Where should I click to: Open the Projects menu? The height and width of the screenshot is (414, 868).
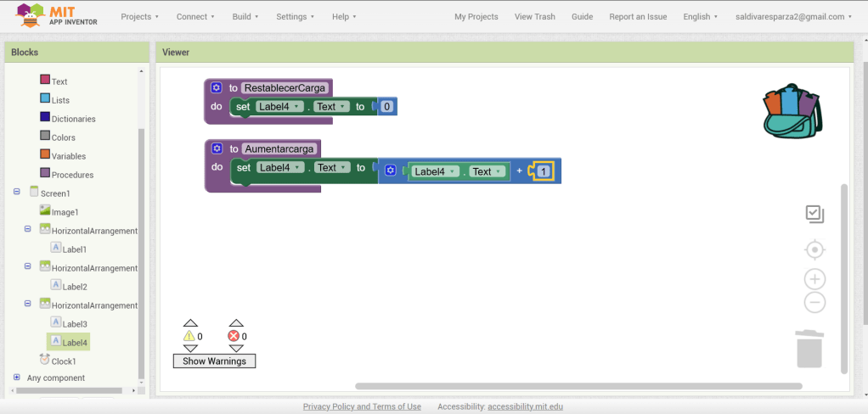click(x=140, y=17)
